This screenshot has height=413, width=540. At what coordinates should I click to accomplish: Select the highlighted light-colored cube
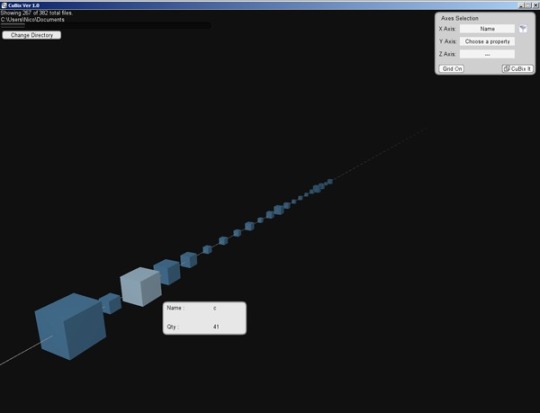[141, 287]
